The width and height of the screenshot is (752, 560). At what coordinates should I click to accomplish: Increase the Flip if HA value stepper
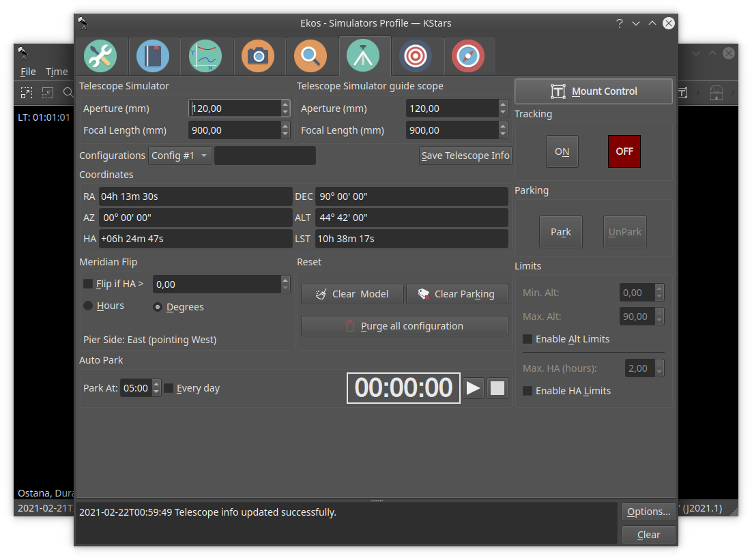click(285, 280)
